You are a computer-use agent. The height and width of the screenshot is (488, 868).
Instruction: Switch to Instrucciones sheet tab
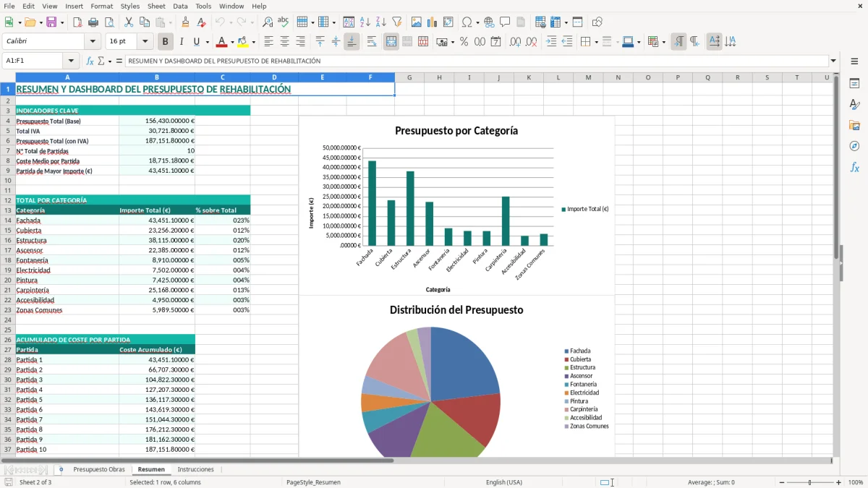[195, 469]
